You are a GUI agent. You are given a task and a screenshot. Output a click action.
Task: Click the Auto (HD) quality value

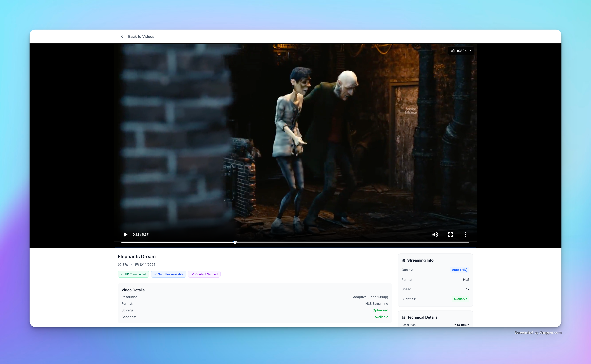(460, 270)
